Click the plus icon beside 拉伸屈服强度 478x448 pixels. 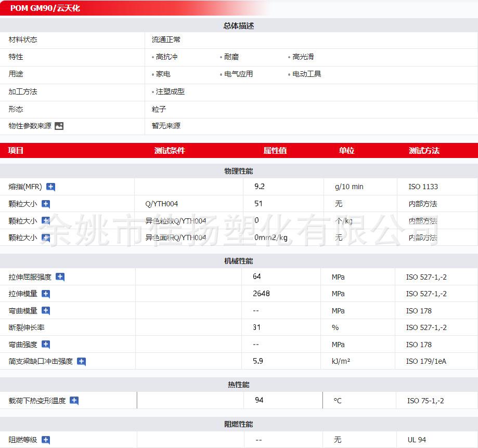tap(60, 277)
